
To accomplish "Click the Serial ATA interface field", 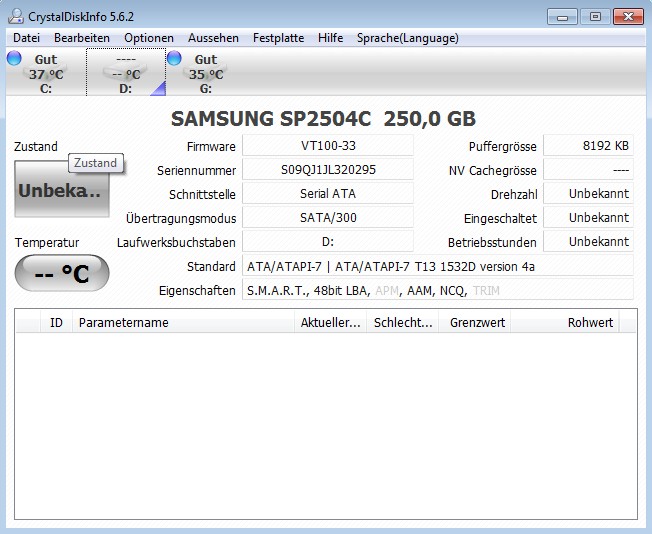I will click(x=328, y=194).
